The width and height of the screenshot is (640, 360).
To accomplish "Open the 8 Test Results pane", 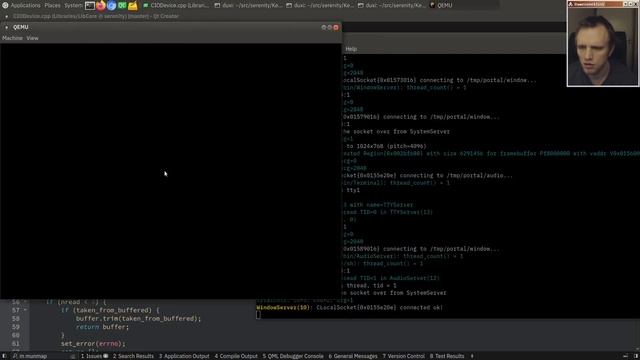I will pyautogui.click(x=447, y=356).
